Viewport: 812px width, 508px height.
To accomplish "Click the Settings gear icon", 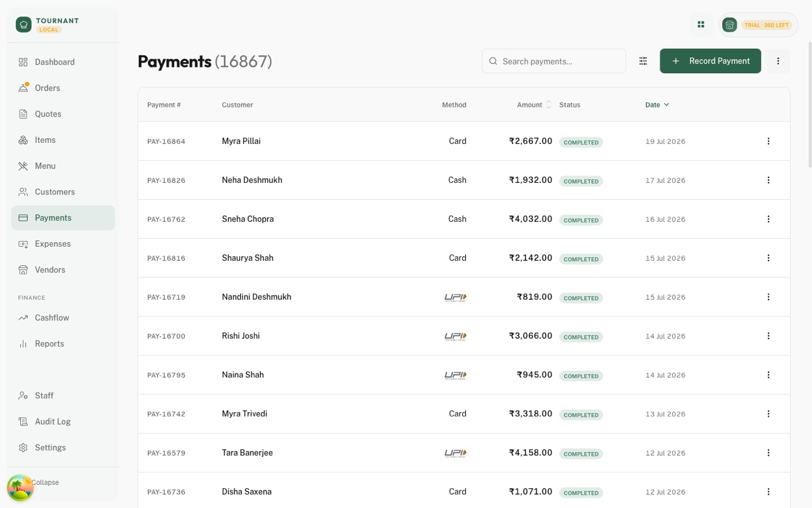I will pyautogui.click(x=23, y=448).
